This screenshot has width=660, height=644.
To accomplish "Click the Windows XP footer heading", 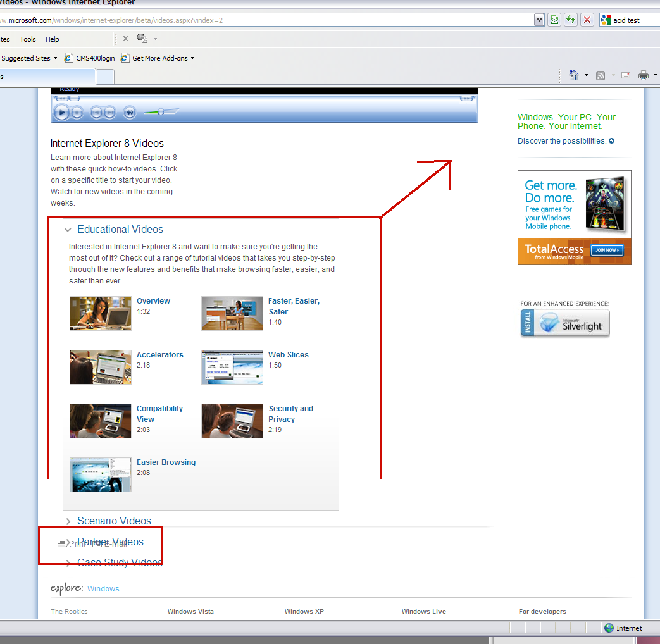I will coord(304,612).
